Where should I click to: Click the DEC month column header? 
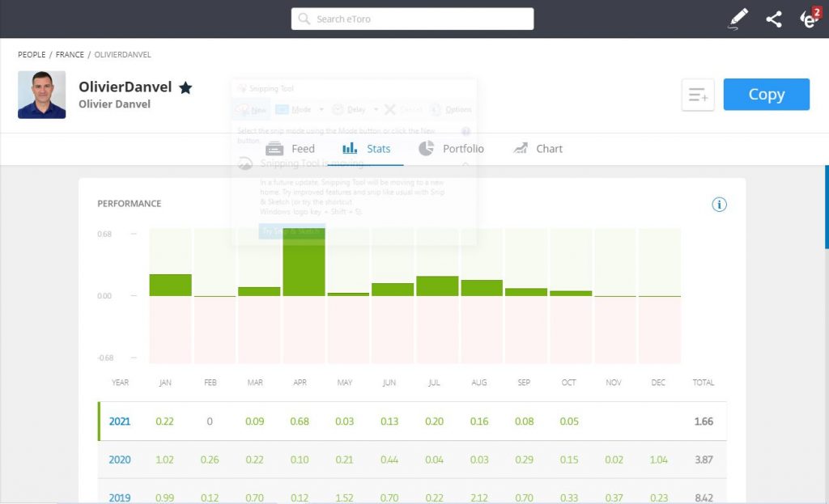click(658, 383)
